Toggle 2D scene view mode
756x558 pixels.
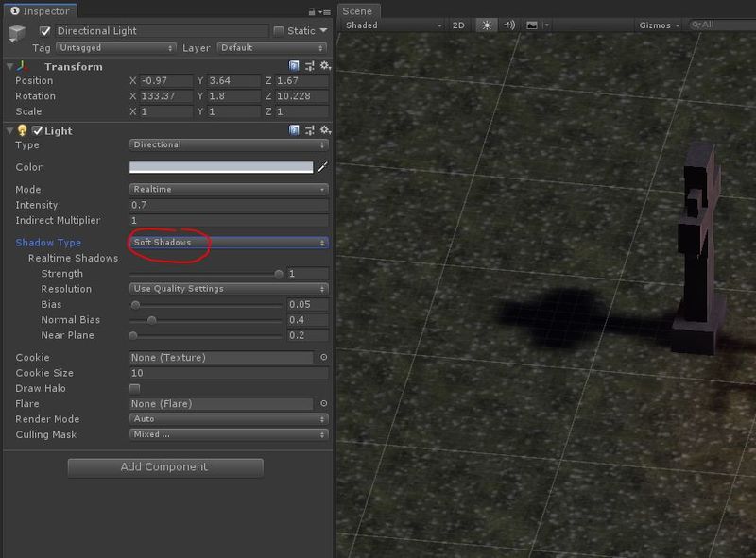pos(458,25)
